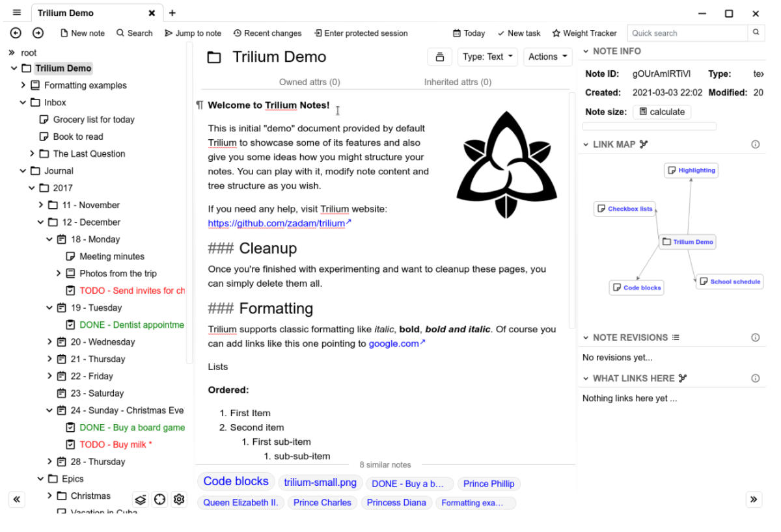Viewport: 781px width, 532px height.
Task: Open similar note Prince Phillip
Action: point(489,484)
